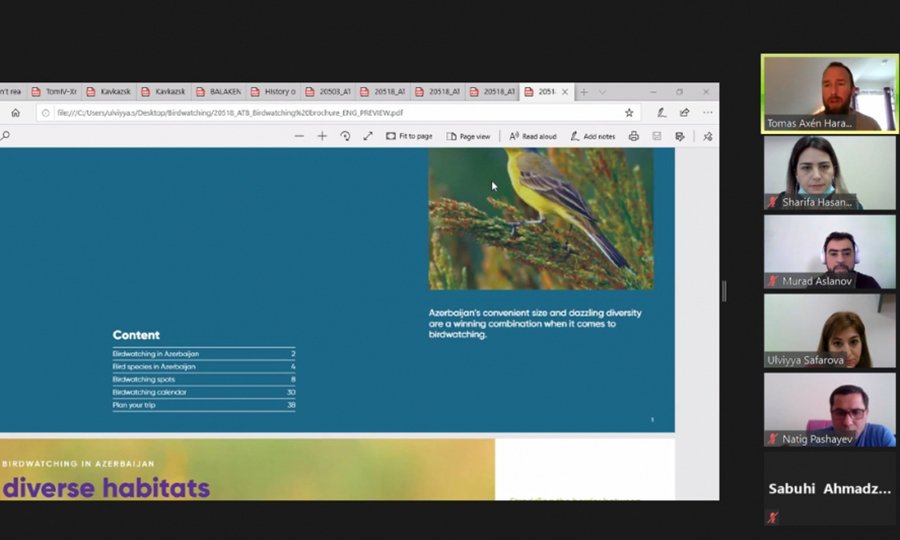Click 'Birdwatching calendar' contents entry
Screen dimensions: 900x540
tap(204, 393)
